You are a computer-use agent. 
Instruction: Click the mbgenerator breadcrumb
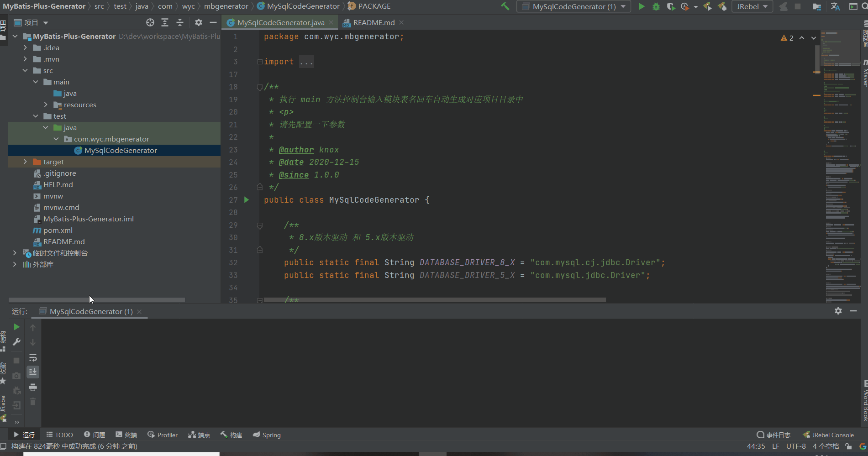(226, 6)
